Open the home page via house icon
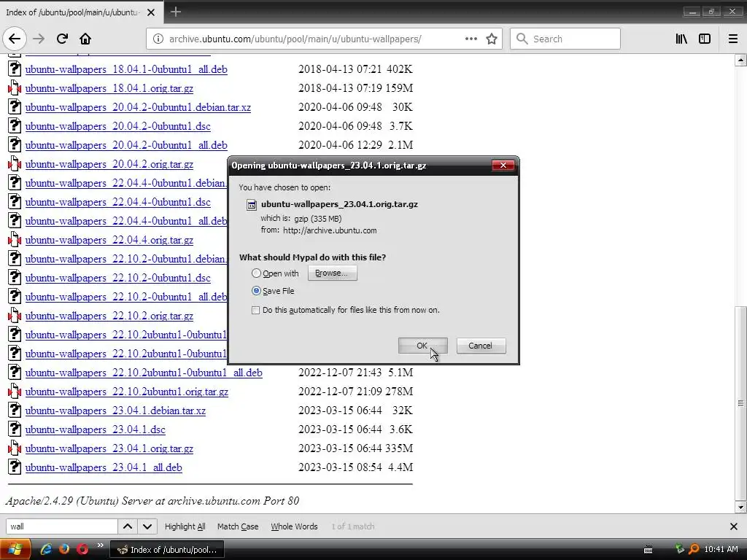Screen dimensions: 747x560 (x=85, y=39)
